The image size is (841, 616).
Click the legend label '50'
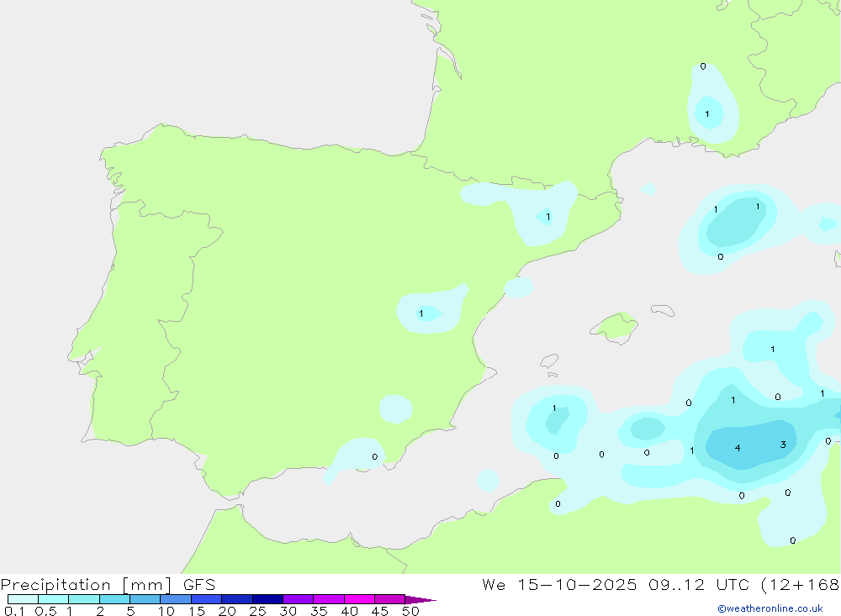tap(410, 611)
